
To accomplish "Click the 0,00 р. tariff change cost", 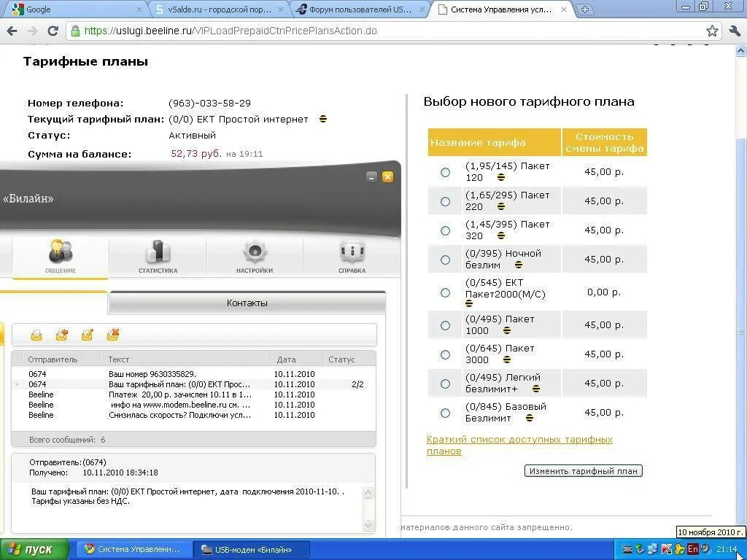I will (604, 292).
